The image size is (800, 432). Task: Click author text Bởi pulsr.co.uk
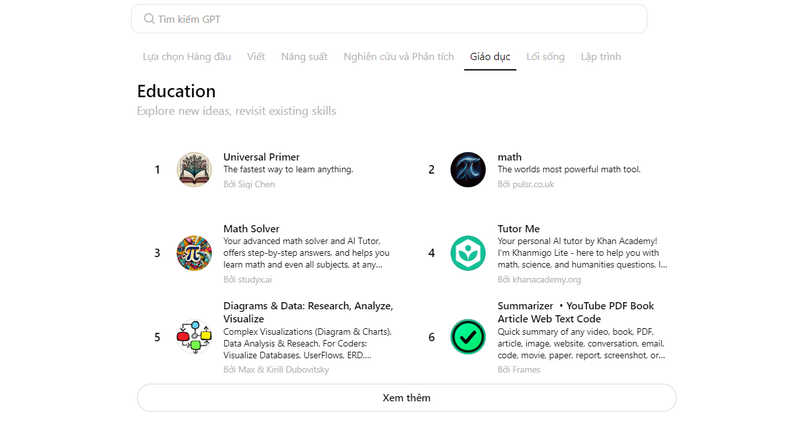coord(526,184)
